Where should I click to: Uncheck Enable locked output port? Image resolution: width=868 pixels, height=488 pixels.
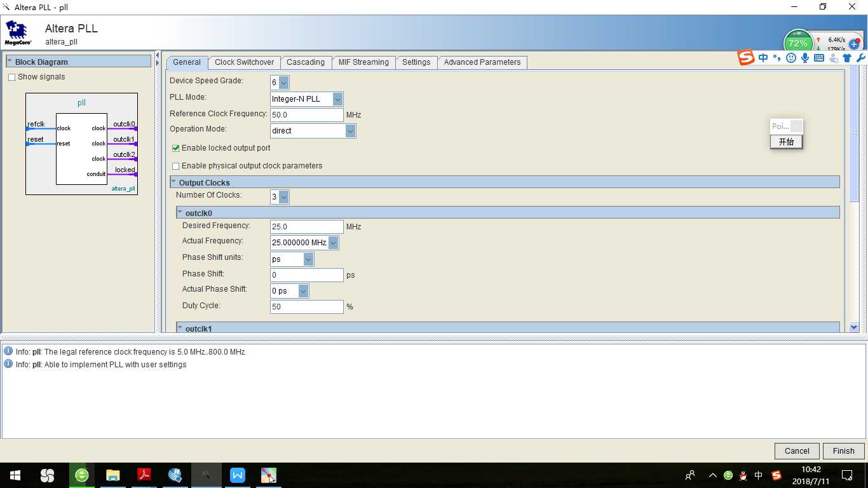(x=176, y=148)
